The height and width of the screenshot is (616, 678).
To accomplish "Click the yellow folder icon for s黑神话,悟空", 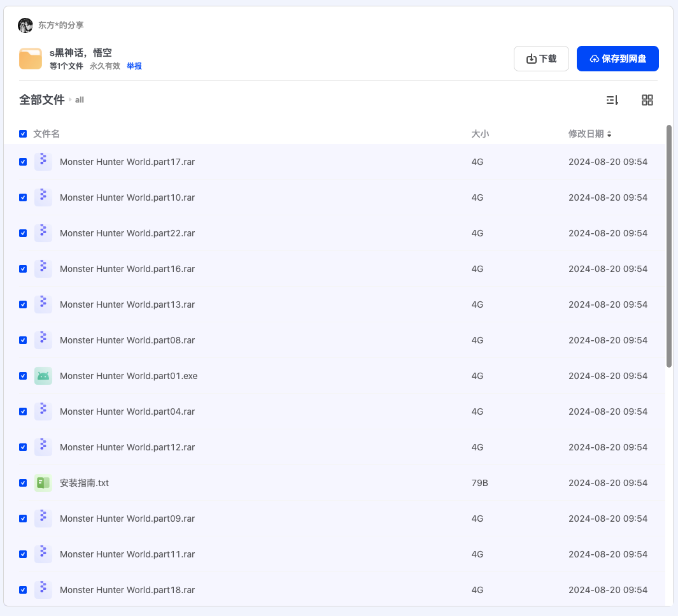I will (x=31, y=59).
